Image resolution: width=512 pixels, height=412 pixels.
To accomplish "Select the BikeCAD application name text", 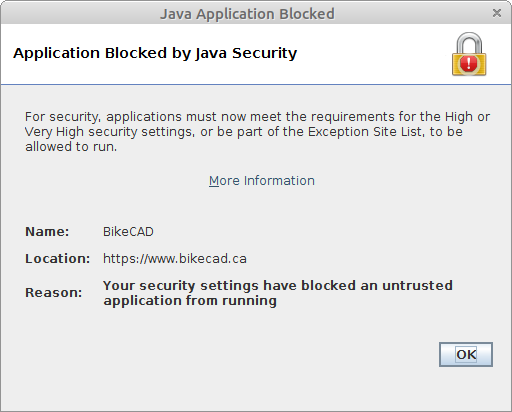I will tap(128, 232).
